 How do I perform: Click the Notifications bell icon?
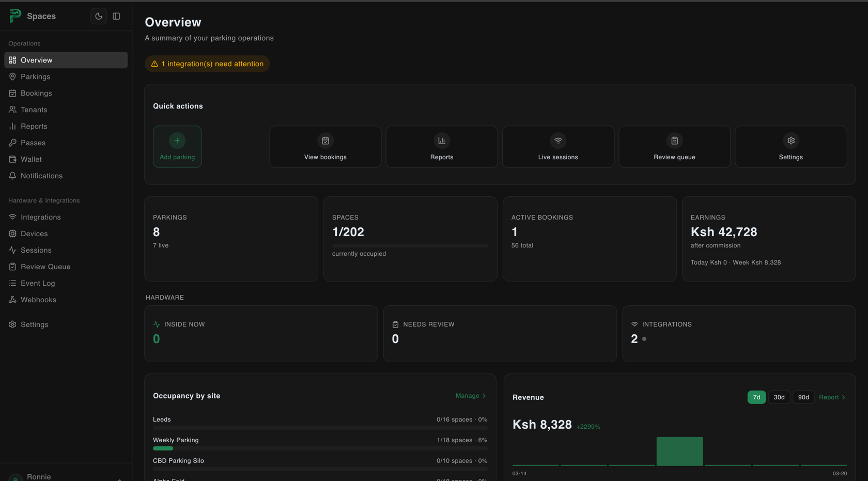12,176
